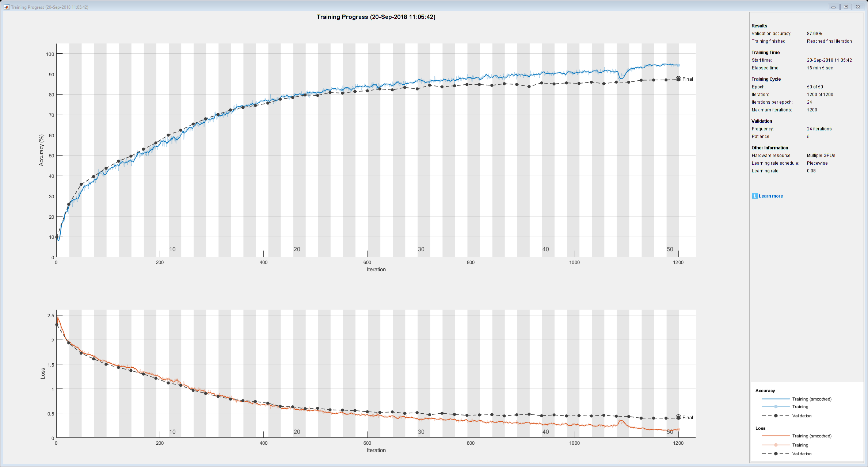The image size is (868, 467).
Task: Select blue Training (smoothed) accuracy legend line
Action: pos(776,399)
